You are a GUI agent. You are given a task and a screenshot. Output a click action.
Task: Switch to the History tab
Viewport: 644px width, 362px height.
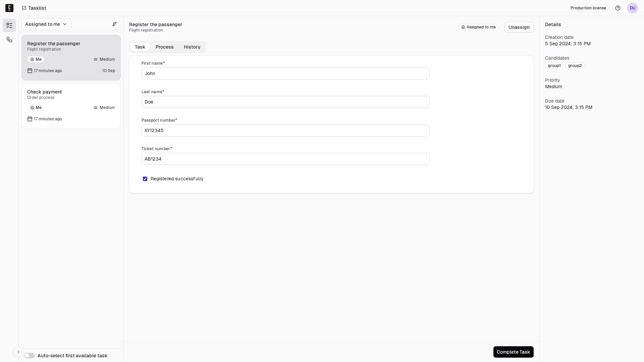click(192, 47)
